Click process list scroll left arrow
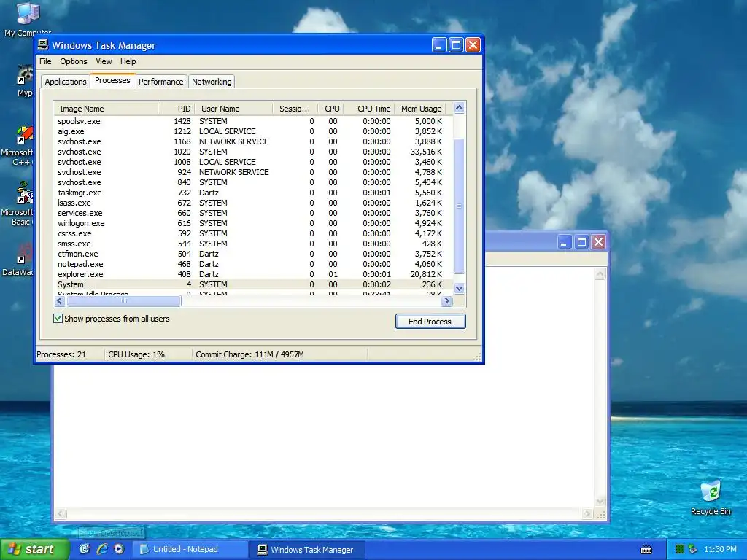This screenshot has height=560, width=747. [60, 301]
